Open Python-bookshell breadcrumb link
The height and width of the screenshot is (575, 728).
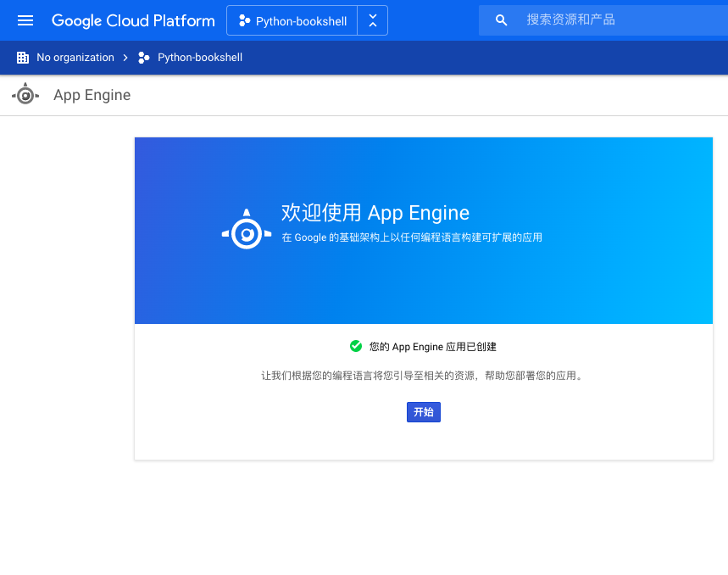pos(200,58)
